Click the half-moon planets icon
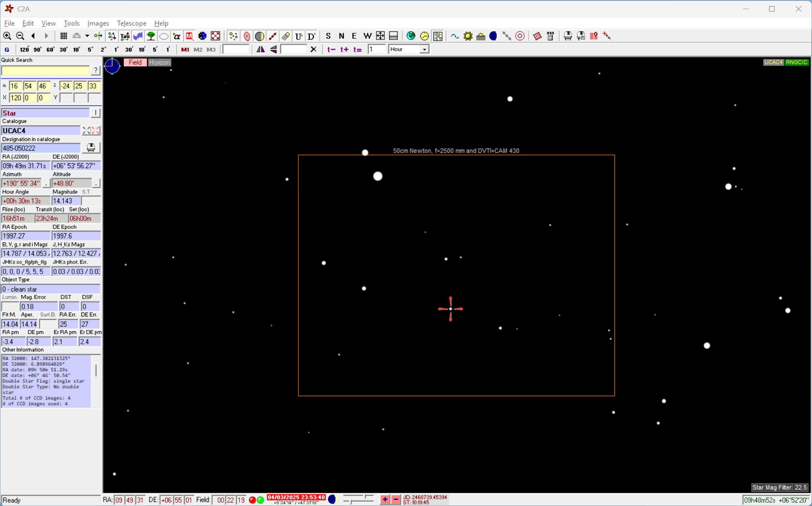812x506 pixels. 259,36
